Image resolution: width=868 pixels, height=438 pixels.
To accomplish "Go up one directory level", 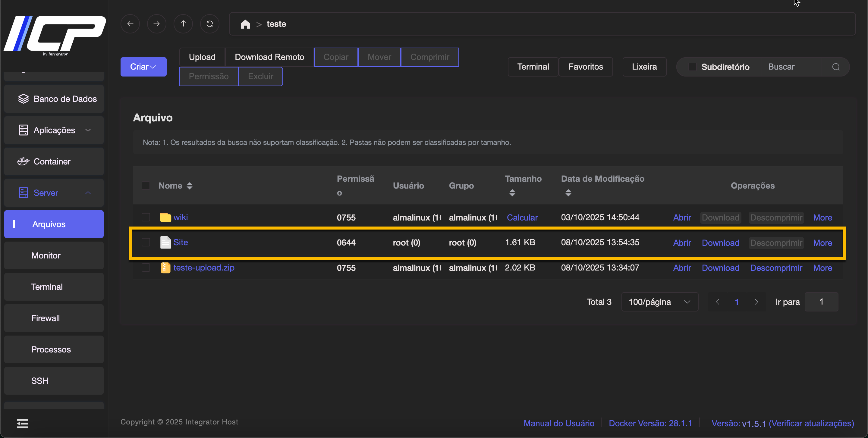I will pos(183,24).
